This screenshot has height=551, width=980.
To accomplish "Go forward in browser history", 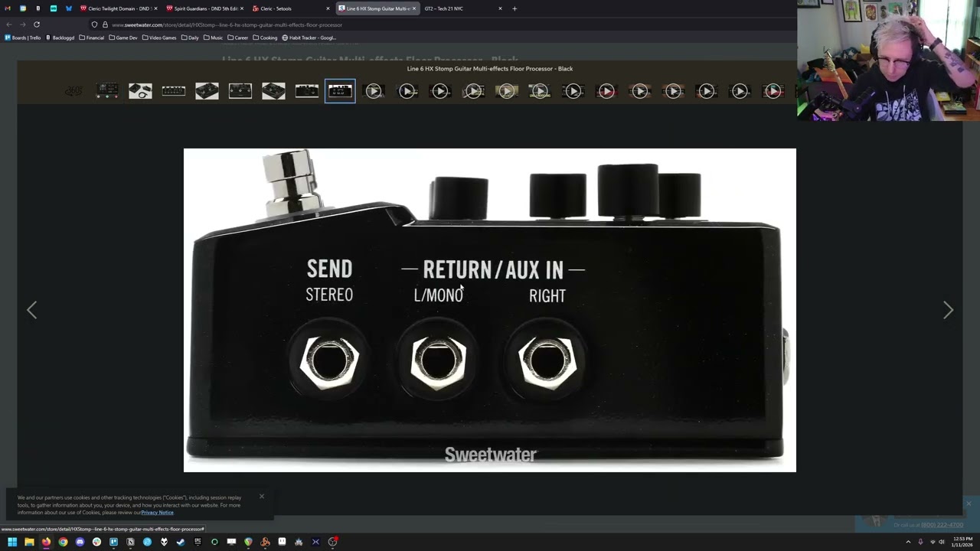I will 22,24.
